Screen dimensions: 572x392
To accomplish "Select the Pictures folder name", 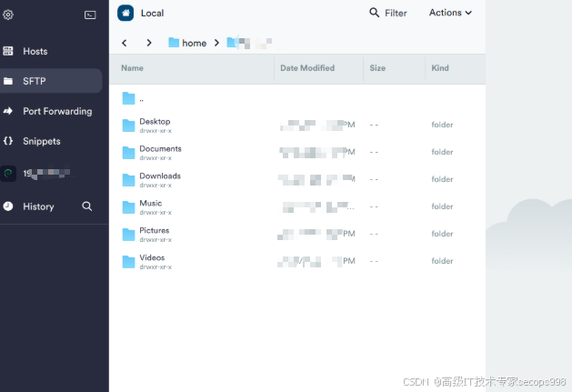I will pyautogui.click(x=155, y=230).
